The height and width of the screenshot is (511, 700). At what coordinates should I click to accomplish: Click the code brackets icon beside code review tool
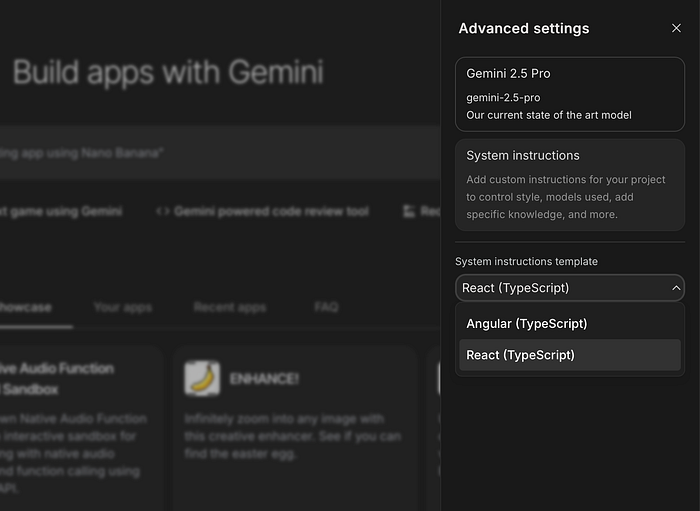(x=162, y=211)
